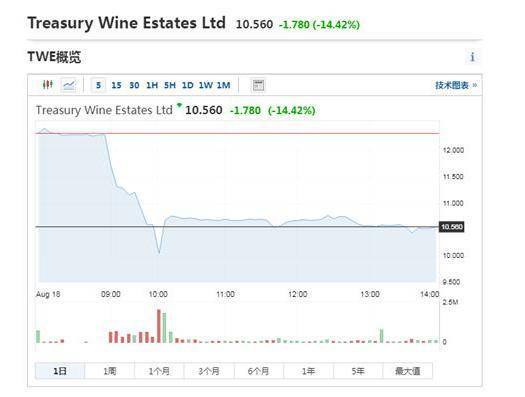
Task: Select the 15-minute interval
Action: click(x=116, y=85)
